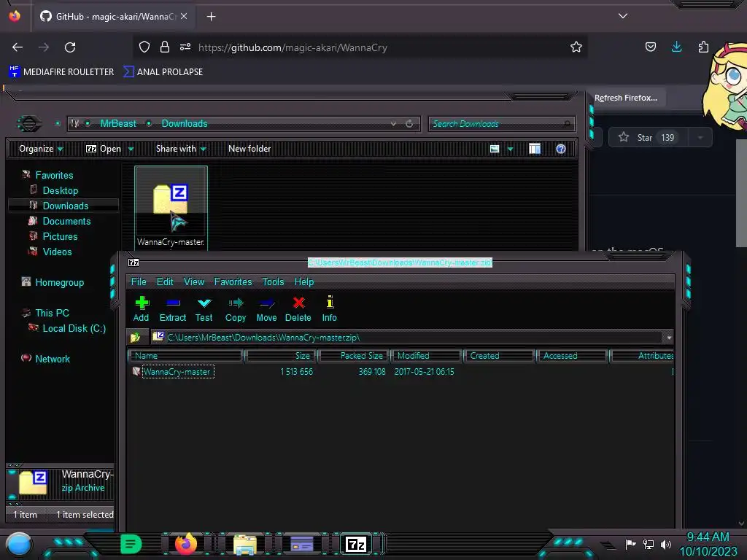Go back in Firefox
Image resolution: width=747 pixels, height=560 pixels.
[18, 47]
